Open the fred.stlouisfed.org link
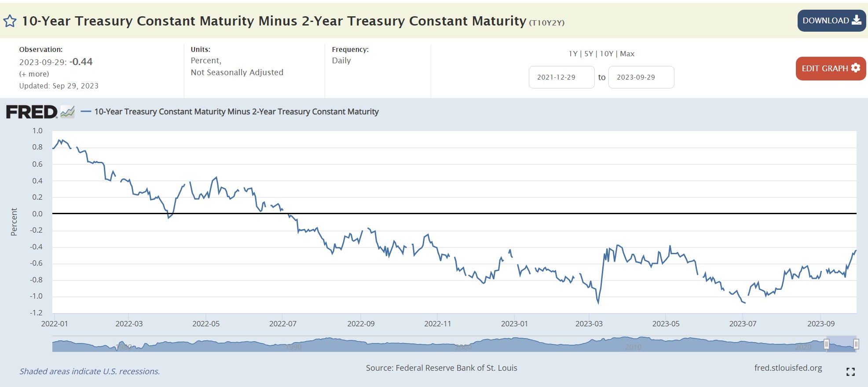 (x=788, y=368)
